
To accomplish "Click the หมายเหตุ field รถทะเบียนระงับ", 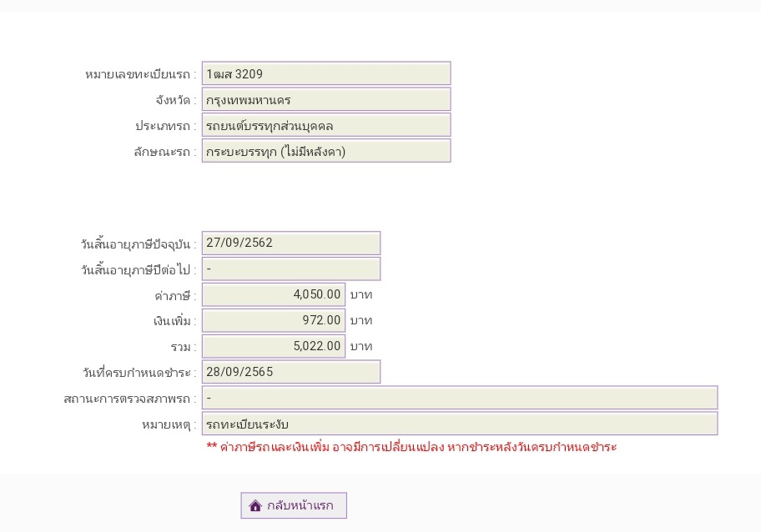I will click(460, 424).
